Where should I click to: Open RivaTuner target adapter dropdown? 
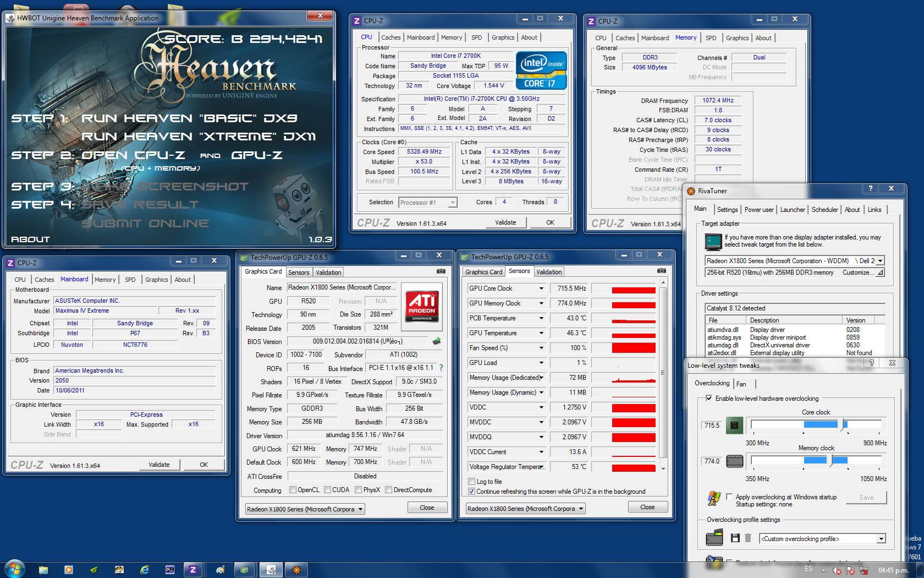tap(880, 261)
